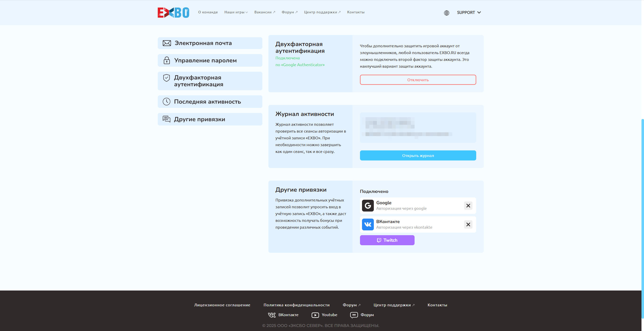Click the Открыть журнал button

(x=418, y=155)
